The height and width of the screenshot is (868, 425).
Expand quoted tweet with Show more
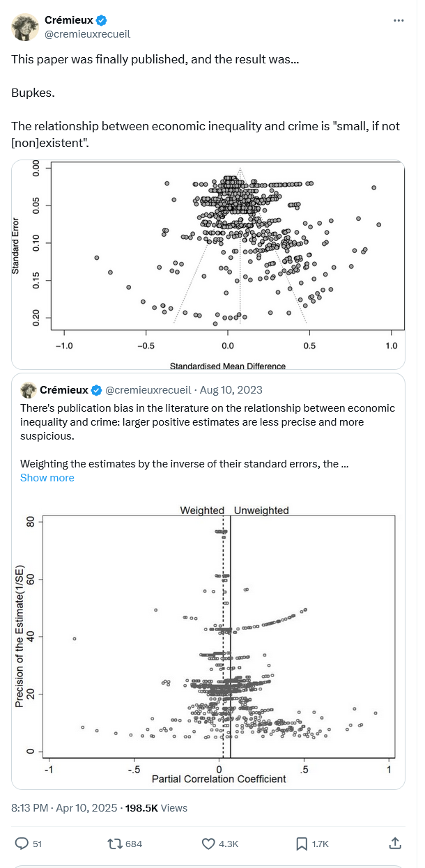pyautogui.click(x=47, y=478)
